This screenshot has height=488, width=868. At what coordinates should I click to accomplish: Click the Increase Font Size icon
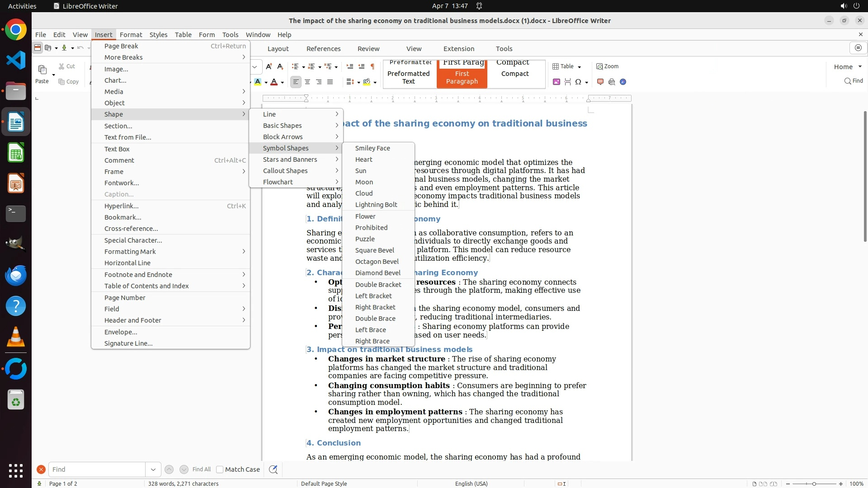pyautogui.click(x=269, y=66)
